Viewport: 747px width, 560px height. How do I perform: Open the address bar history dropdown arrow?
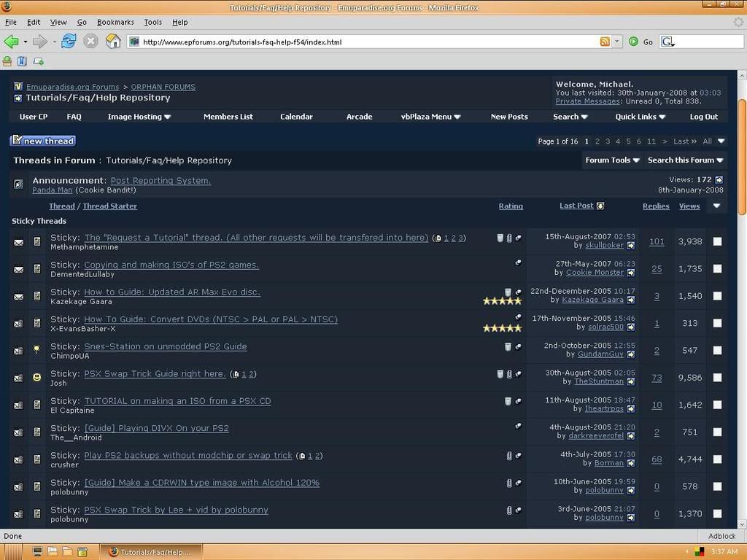(617, 42)
